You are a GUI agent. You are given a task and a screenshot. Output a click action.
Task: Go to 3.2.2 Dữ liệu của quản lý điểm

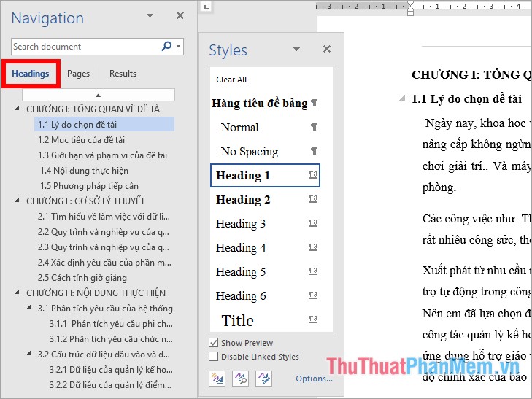110,384
